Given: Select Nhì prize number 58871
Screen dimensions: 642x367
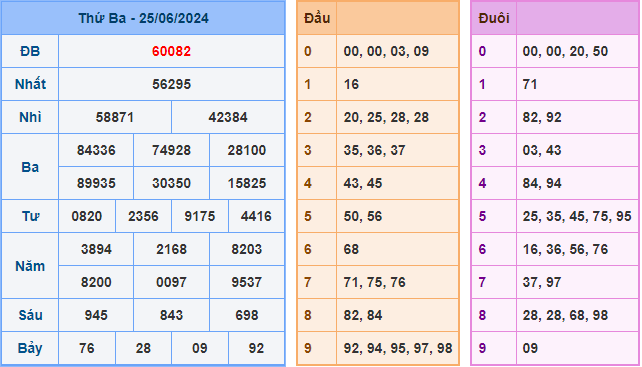Looking at the screenshot, I should [115, 118].
